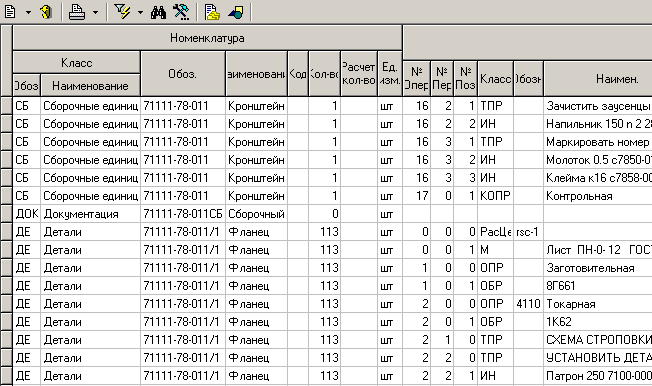
Task: Select the Документация class name cell
Action: [91, 214]
